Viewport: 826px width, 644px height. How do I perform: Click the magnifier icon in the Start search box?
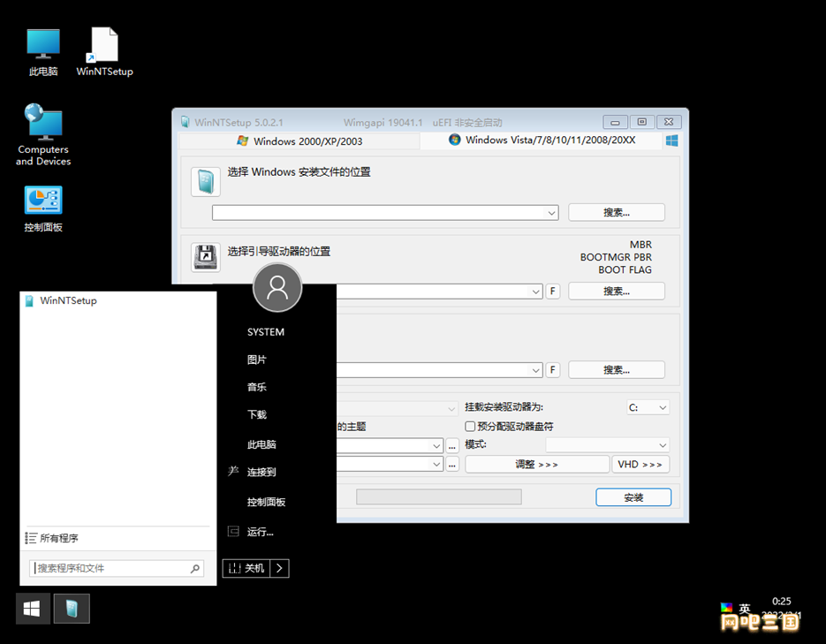pyautogui.click(x=195, y=568)
